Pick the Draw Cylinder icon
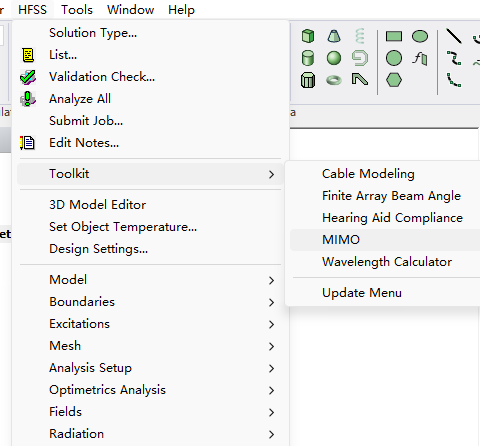 click(x=308, y=58)
